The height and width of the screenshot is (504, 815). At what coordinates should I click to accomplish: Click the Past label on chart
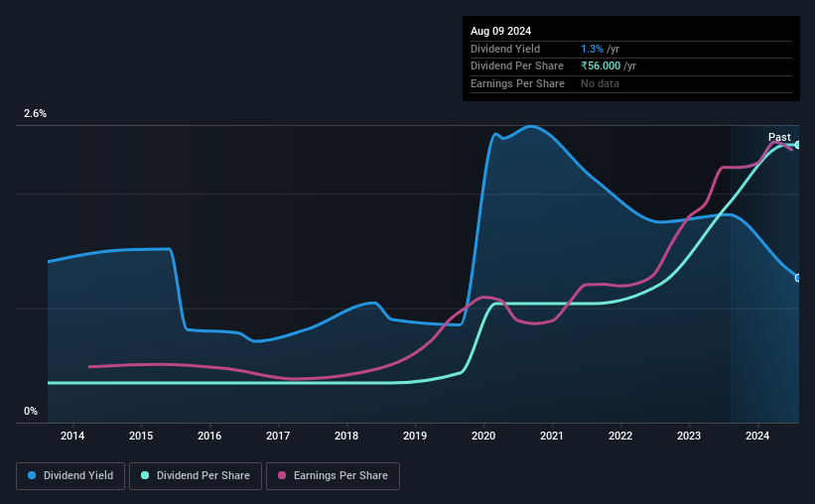click(x=779, y=137)
